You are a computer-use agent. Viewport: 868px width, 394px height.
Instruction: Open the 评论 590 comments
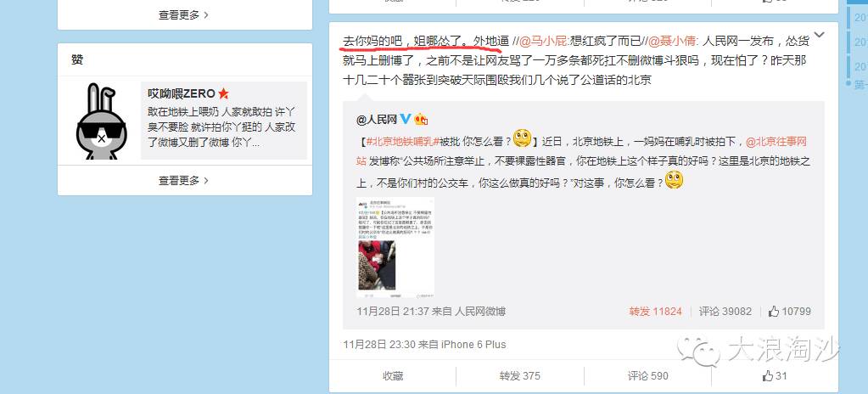pyautogui.click(x=647, y=375)
